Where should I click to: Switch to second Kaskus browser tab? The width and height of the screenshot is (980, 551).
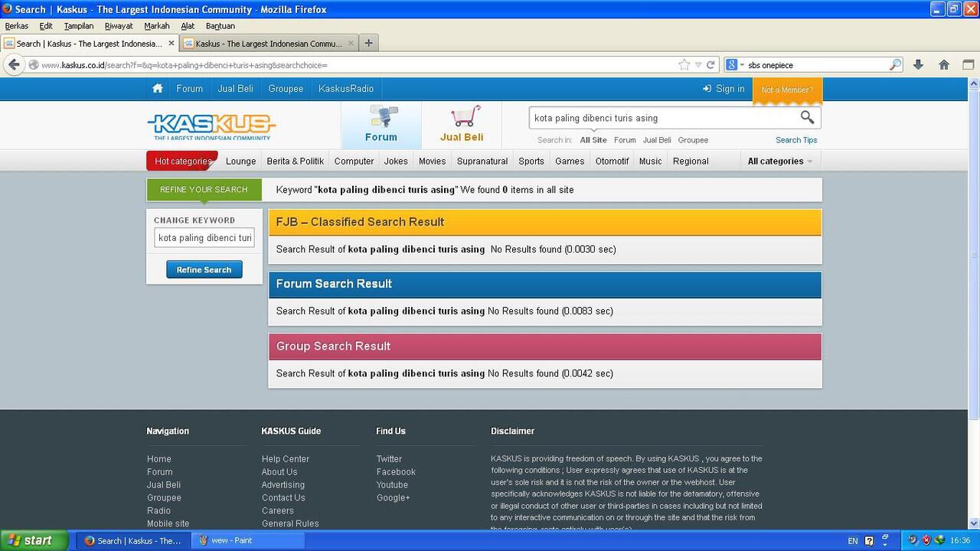tap(269, 44)
